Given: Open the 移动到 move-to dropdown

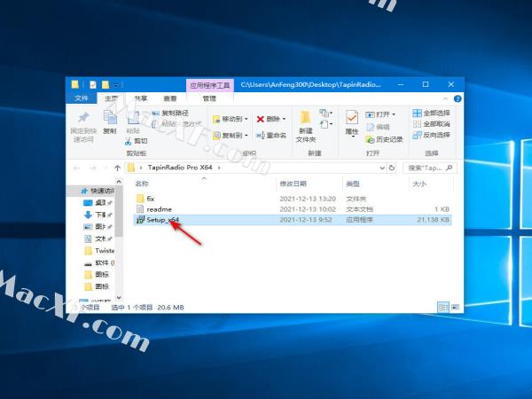Looking at the screenshot, I should (230, 119).
